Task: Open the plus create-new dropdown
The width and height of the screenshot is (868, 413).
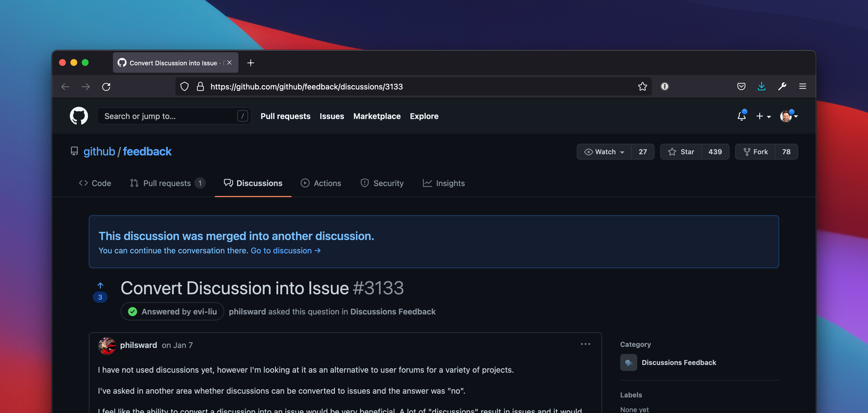Action: click(x=763, y=116)
